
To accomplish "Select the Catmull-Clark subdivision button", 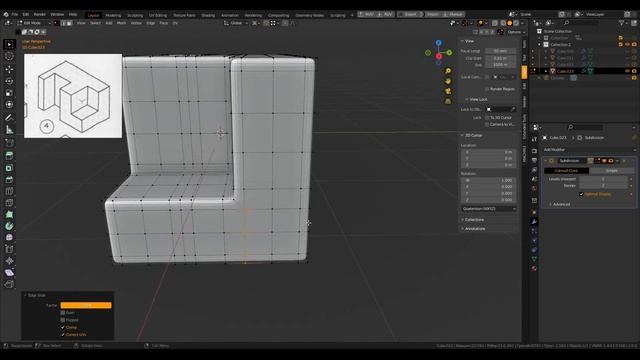I will click(567, 171).
